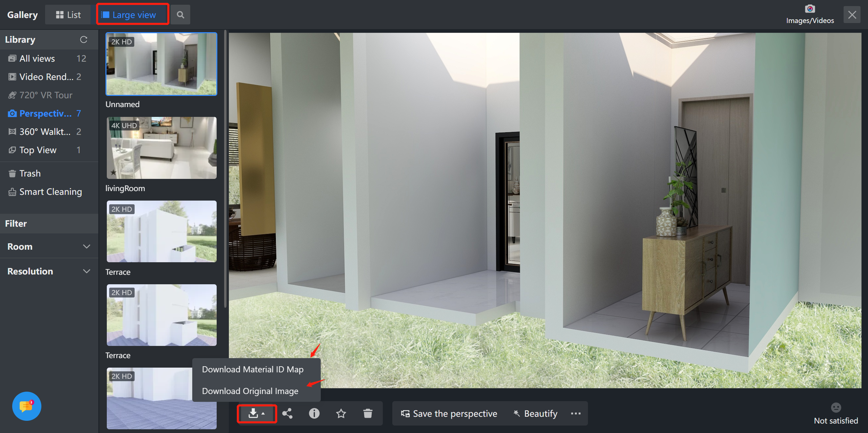
Task: Refresh the Library with reload icon
Action: pos(83,40)
